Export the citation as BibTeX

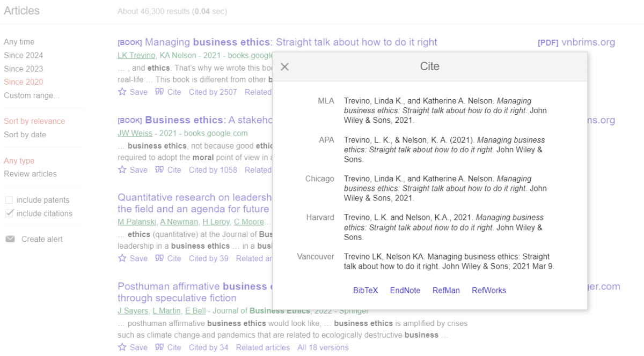(x=365, y=290)
